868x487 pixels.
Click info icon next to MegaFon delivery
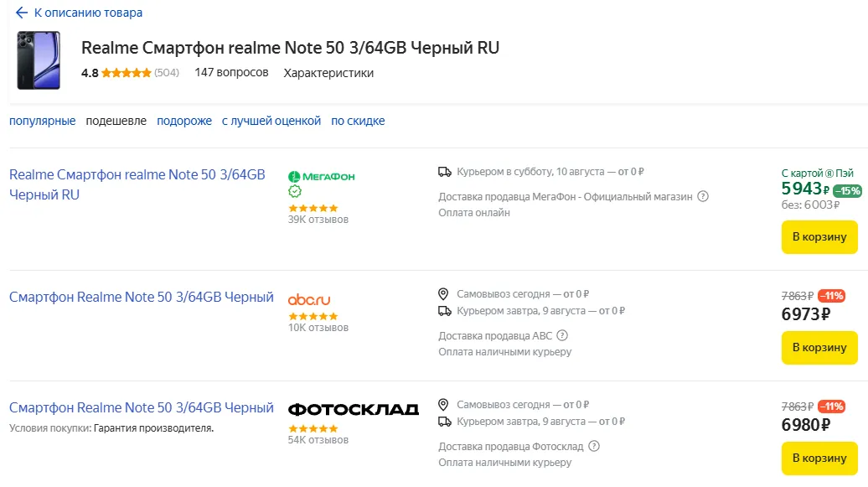703,197
